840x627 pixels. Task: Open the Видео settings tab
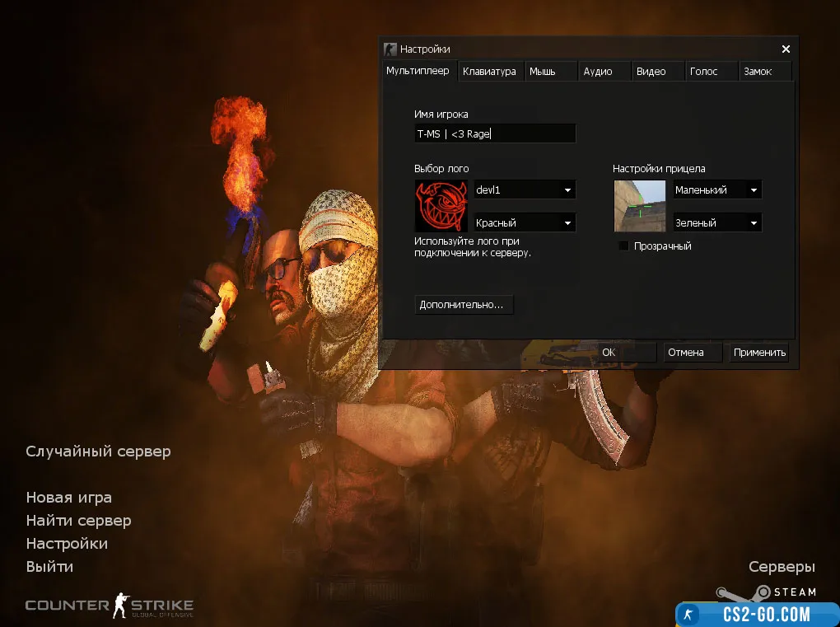(x=651, y=72)
